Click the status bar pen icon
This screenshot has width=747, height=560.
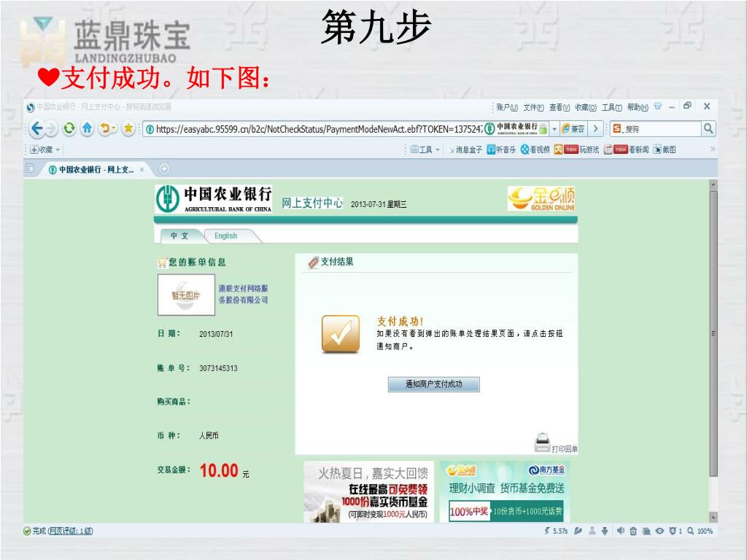[578, 531]
